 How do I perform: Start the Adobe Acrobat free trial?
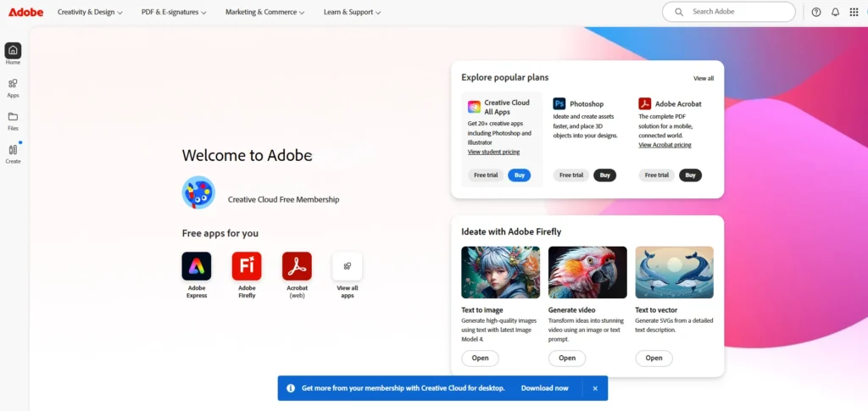click(x=657, y=175)
